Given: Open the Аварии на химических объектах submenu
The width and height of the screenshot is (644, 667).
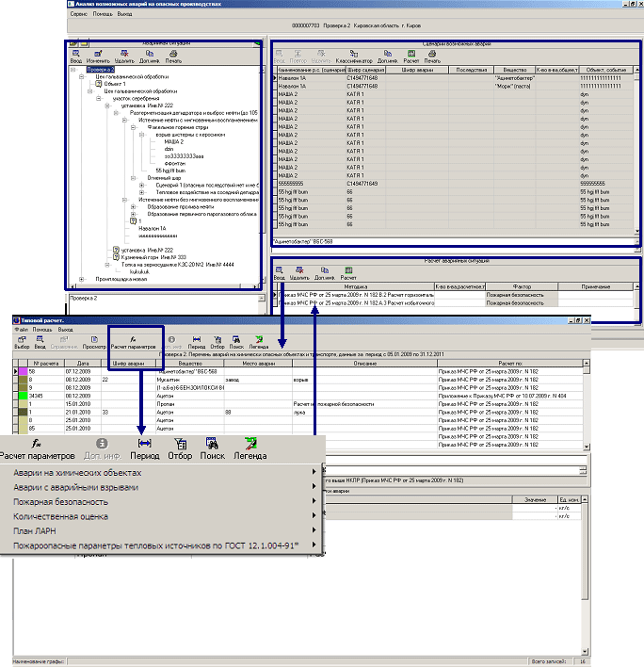Looking at the screenshot, I should click(x=73, y=473).
